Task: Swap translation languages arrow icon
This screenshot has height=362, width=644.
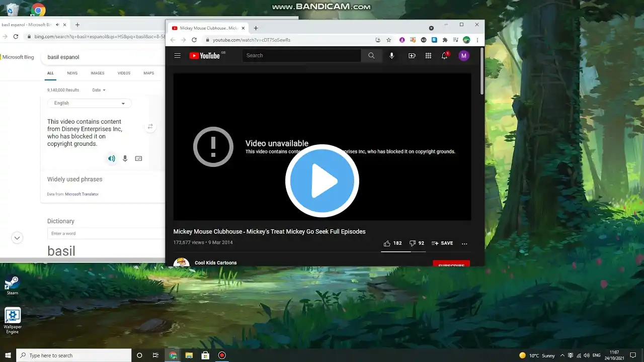Action: 150,127
